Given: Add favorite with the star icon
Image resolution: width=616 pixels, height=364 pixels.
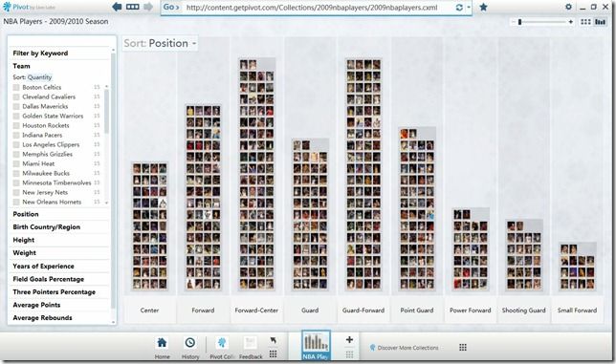Looking at the screenshot, I should [484, 7].
